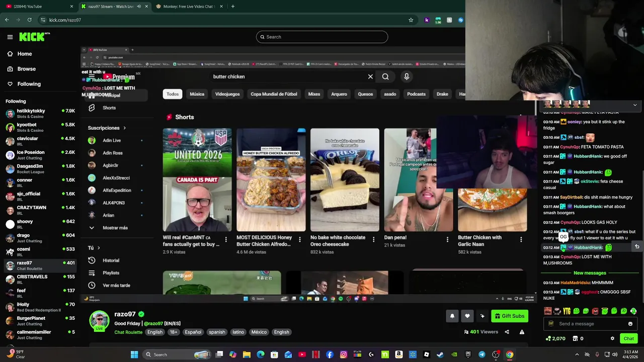Click the Español stream tag
The width and height of the screenshot is (644, 362).
point(193,332)
